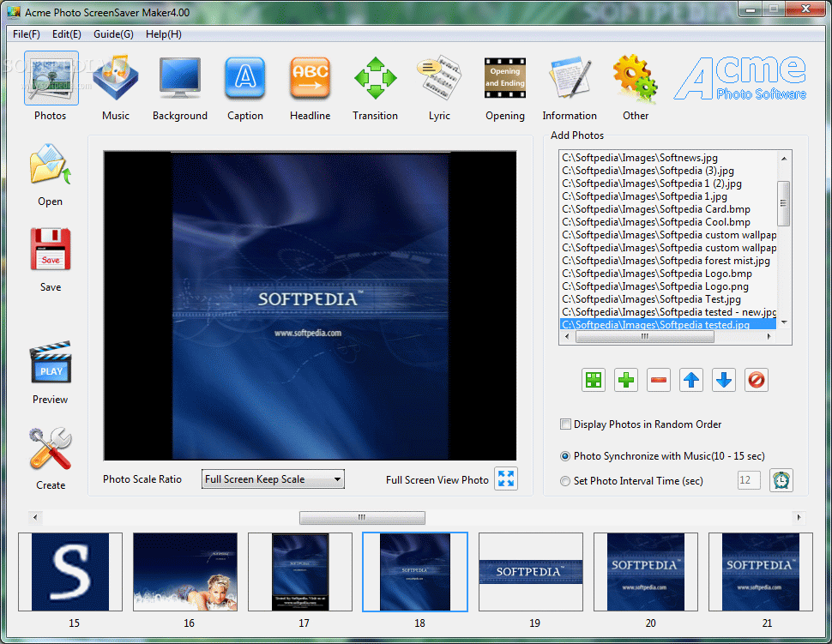Select thumbnail number 15
Screen dimensions: 832x644
click(70, 572)
